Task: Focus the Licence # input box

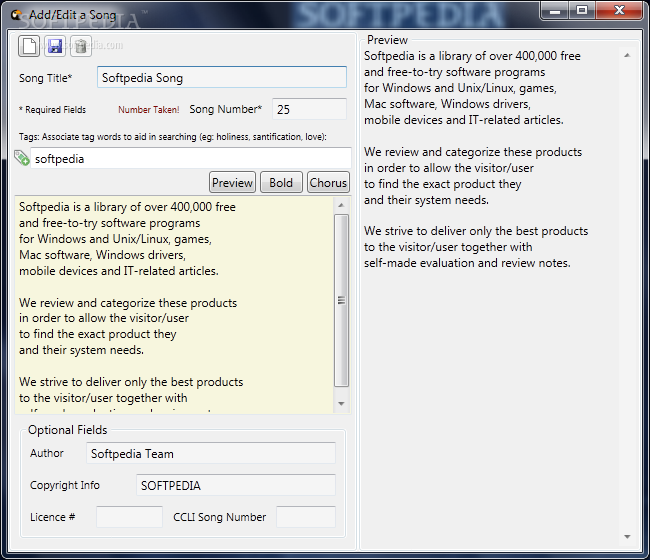Action: point(129,517)
